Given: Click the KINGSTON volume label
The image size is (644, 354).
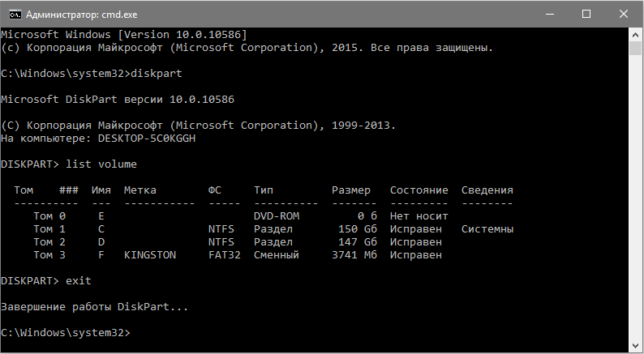Looking at the screenshot, I should [150, 255].
